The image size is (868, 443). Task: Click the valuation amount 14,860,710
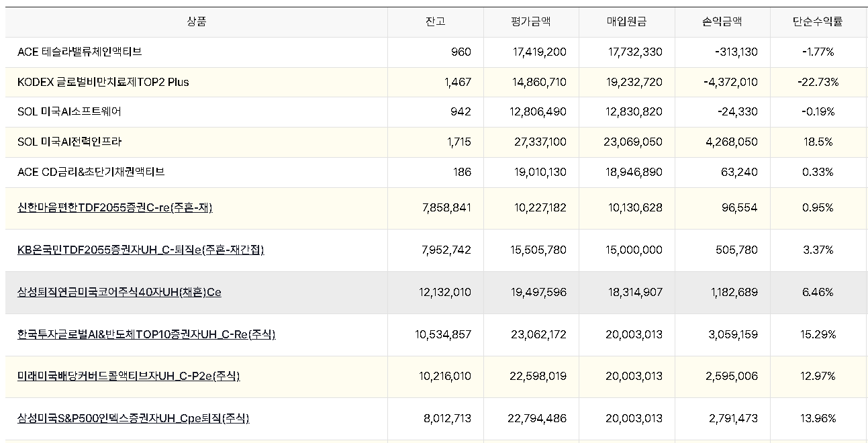pyautogui.click(x=539, y=82)
